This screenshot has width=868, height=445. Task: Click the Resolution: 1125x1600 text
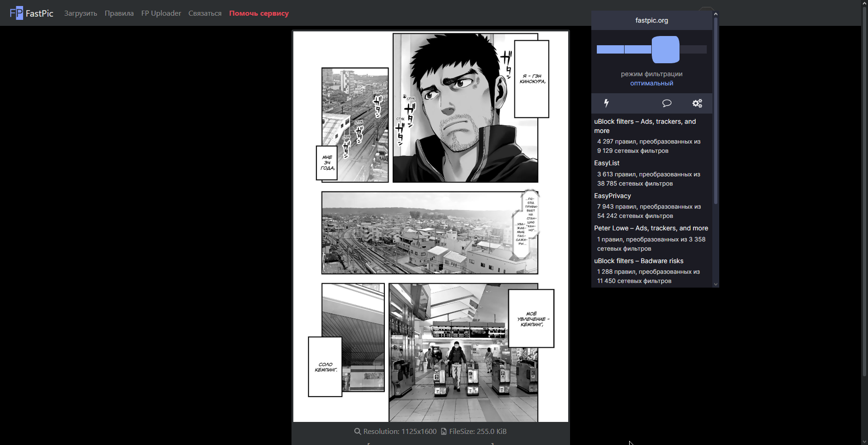point(400,432)
